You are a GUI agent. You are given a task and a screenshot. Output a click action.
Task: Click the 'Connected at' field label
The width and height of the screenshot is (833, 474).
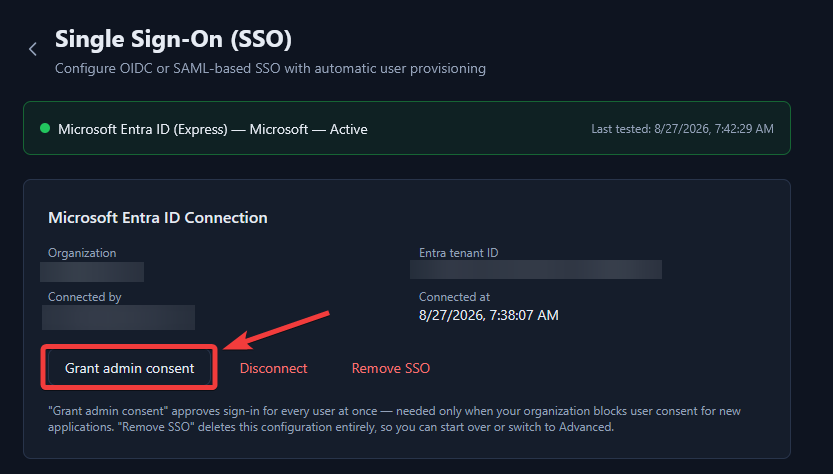coord(454,297)
